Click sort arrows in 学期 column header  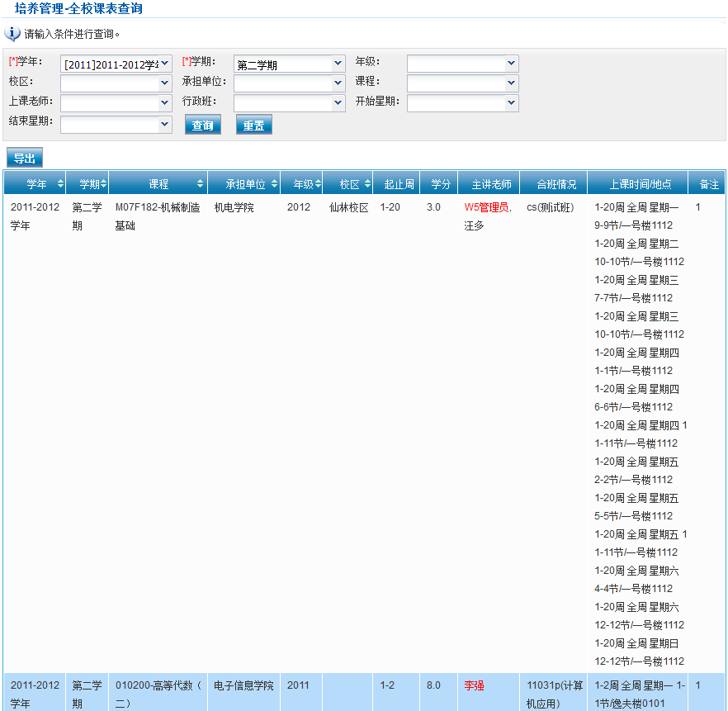click(103, 184)
